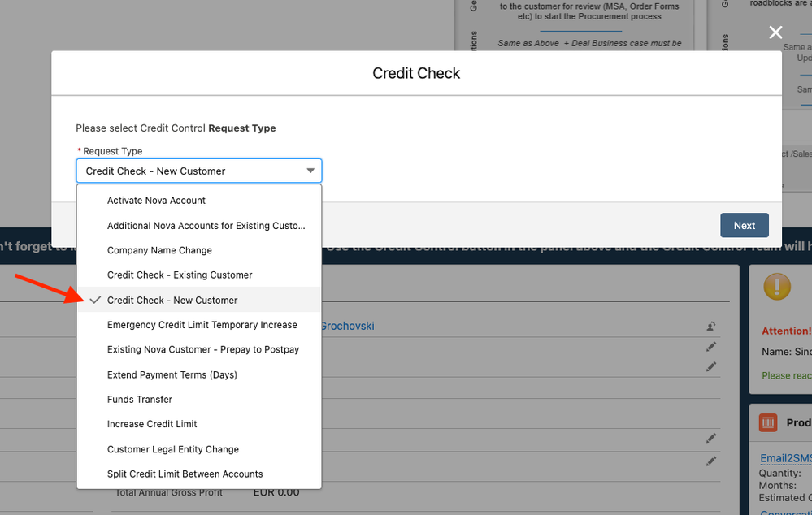
Task: Pick Company Name Change request type
Action: pos(199,250)
